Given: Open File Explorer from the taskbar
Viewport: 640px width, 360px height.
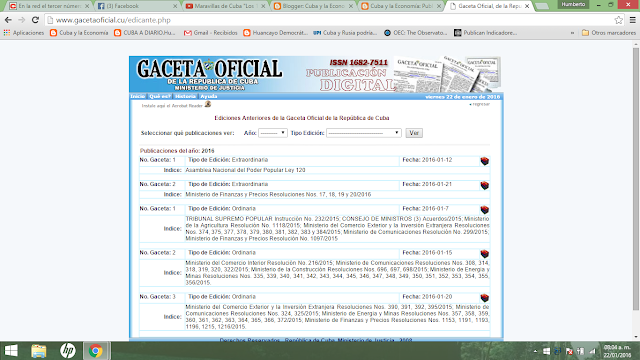Looking at the screenshot, I should click(39, 351).
